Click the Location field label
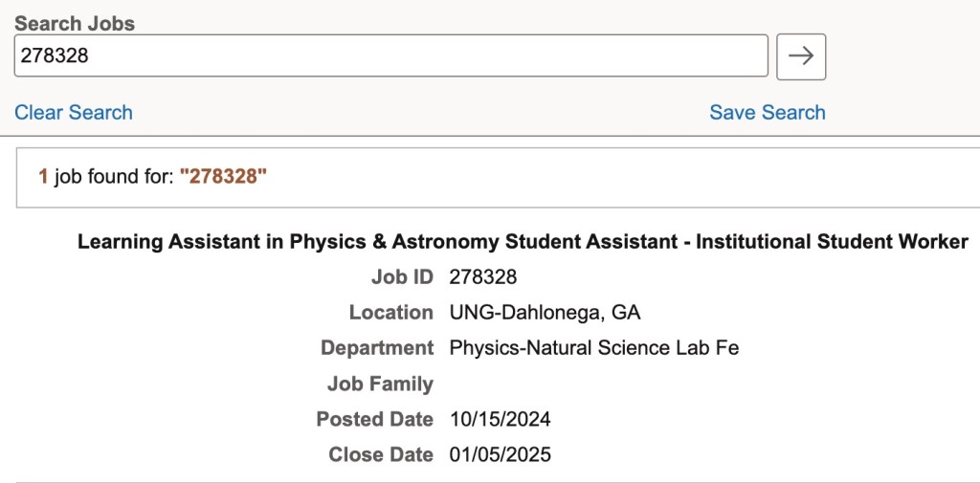This screenshot has width=980, height=483. (390, 313)
